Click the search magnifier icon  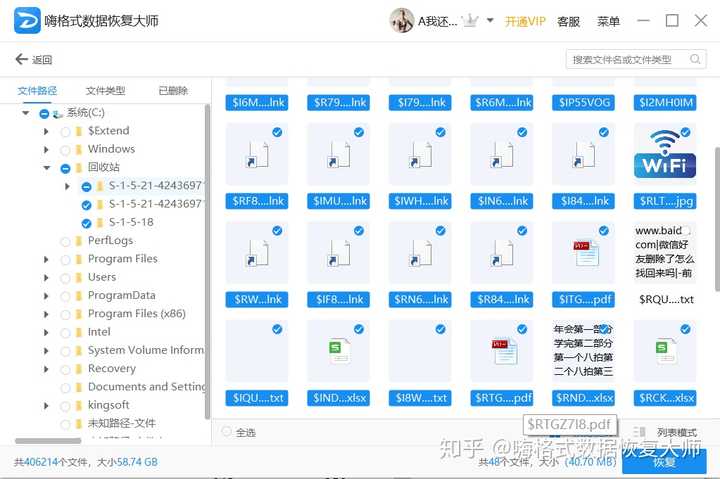coord(695,59)
